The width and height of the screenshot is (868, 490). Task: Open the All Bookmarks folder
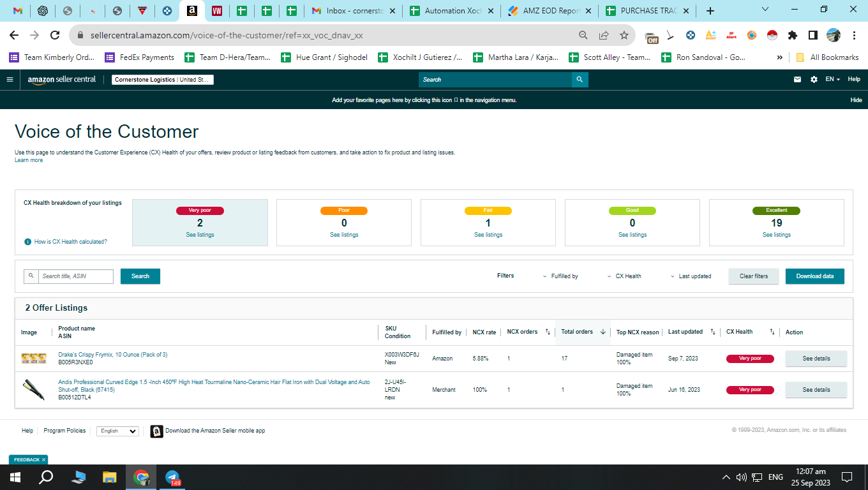(x=827, y=57)
